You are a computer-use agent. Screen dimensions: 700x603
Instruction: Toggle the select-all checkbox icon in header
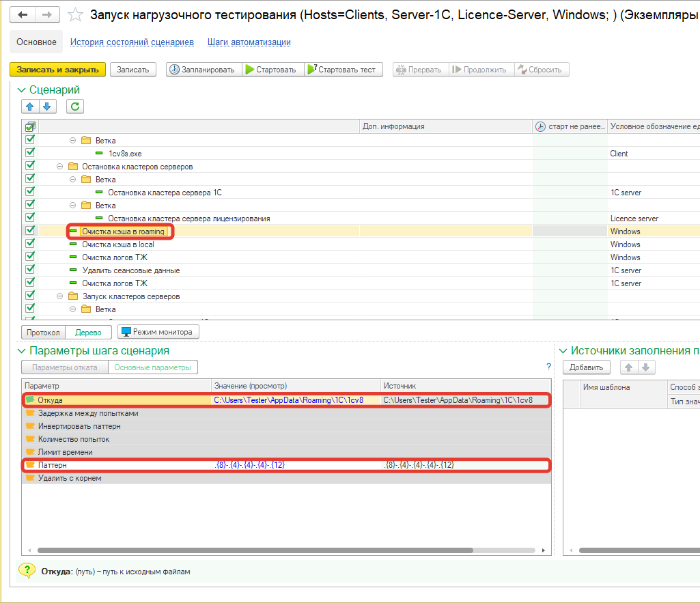point(30,126)
